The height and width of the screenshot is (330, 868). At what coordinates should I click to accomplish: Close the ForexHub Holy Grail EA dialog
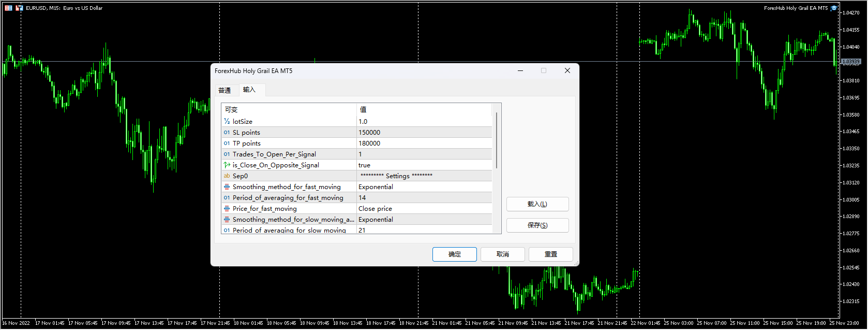567,70
